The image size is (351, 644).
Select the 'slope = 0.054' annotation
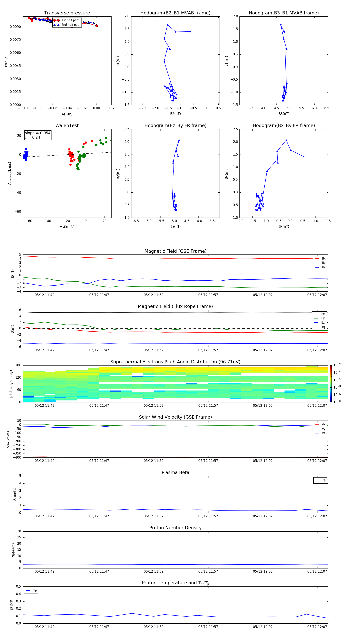[x=37, y=133]
